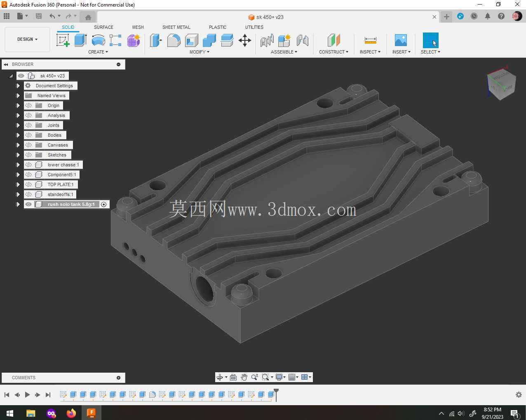Select the Create Sketch tool

63,40
